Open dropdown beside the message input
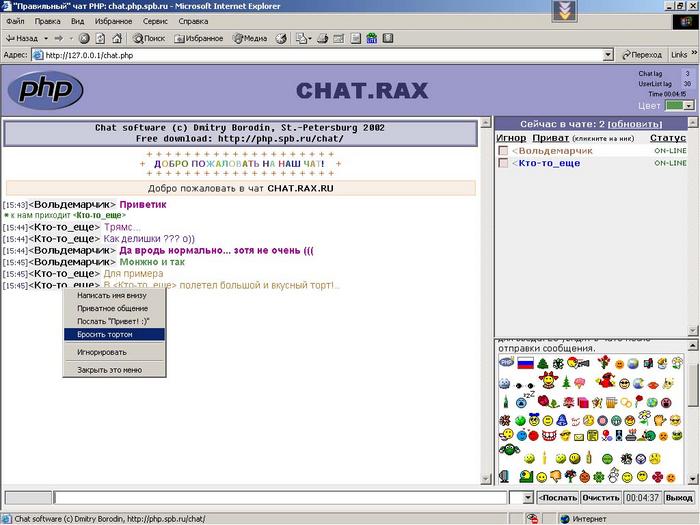The image size is (700, 525). (x=527, y=497)
